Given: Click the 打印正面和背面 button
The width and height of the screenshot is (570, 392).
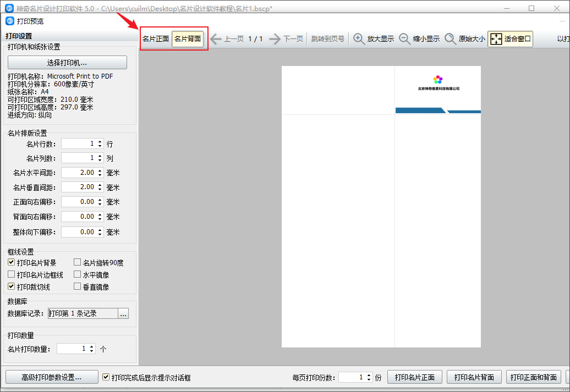Looking at the screenshot, I should tap(533, 377).
